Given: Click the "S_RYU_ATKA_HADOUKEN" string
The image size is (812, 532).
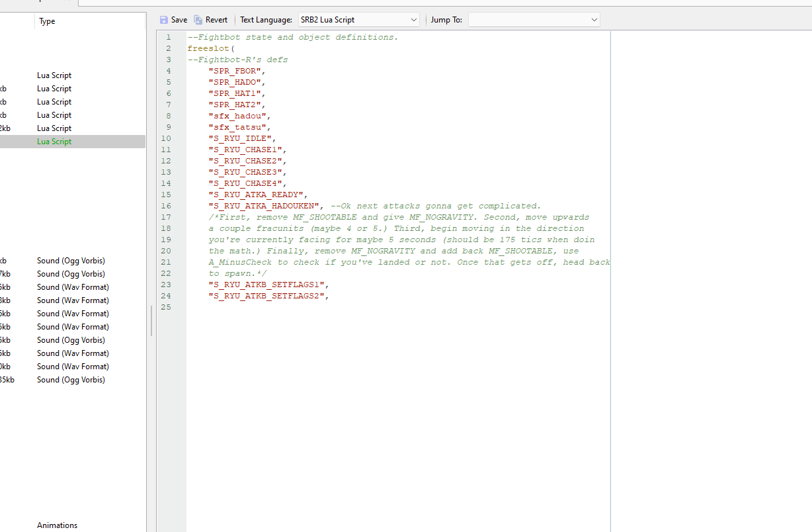Looking at the screenshot, I should [264, 206].
